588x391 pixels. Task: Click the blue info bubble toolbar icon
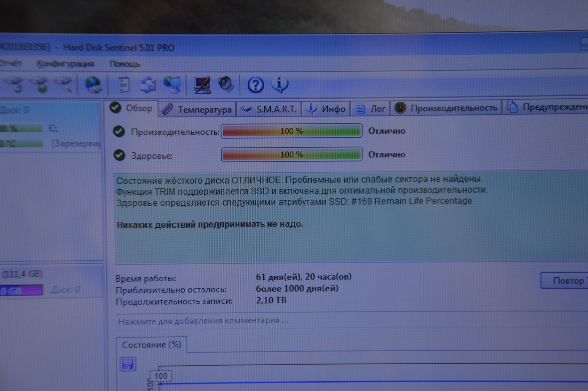click(x=280, y=85)
